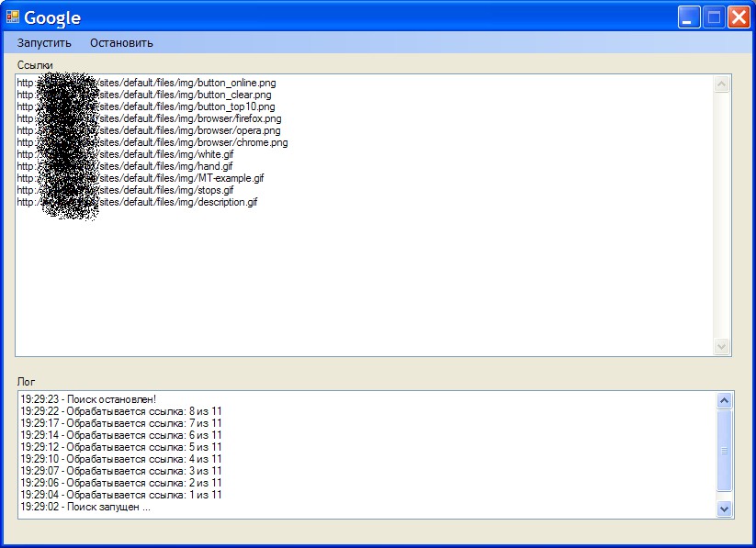Screen dimensions: 756x548
Task: Click log entry 'ссылка: 3 из 11'
Action: [121, 471]
